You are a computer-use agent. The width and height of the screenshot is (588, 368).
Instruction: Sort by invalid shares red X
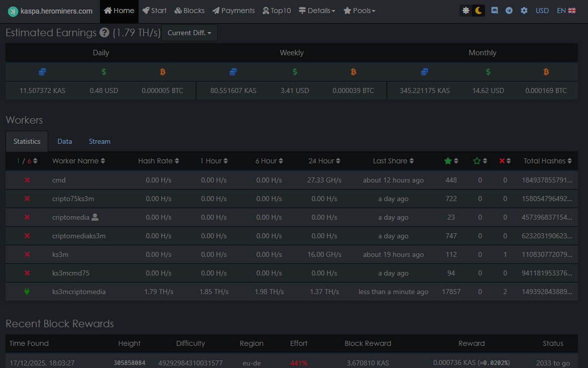point(505,161)
